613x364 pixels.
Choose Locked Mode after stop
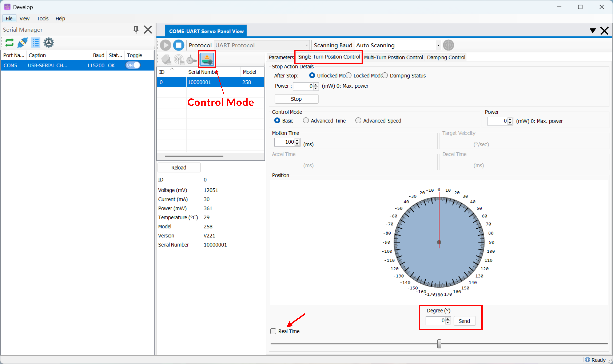349,76
